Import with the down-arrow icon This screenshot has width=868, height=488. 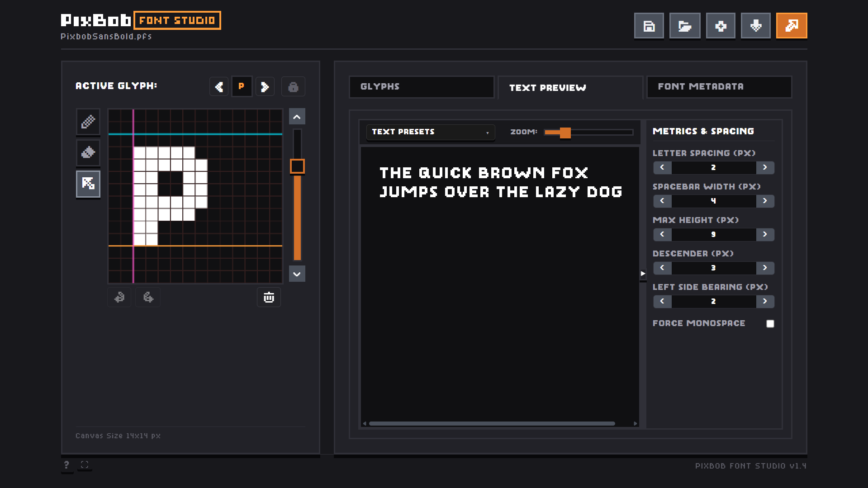pos(755,26)
